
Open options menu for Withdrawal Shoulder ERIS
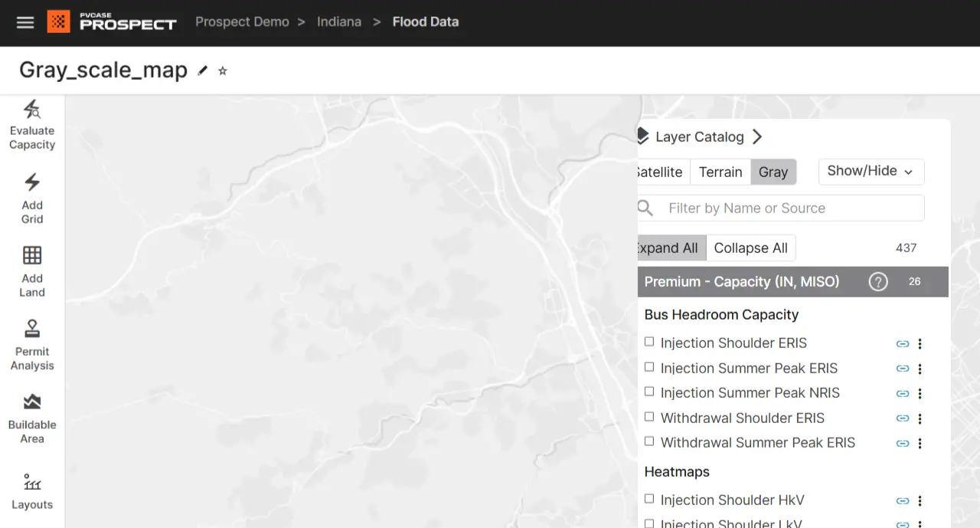[920, 418]
